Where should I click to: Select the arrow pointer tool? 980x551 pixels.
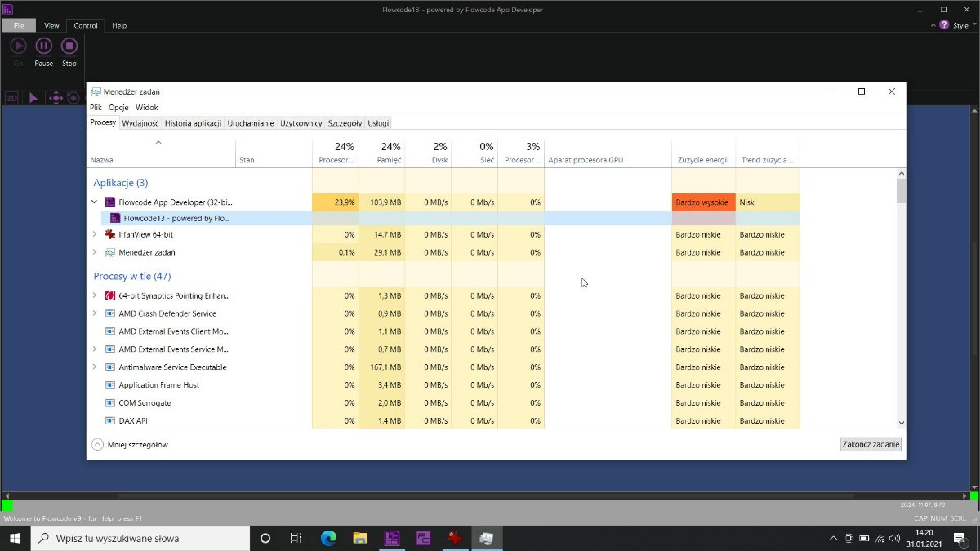click(33, 98)
